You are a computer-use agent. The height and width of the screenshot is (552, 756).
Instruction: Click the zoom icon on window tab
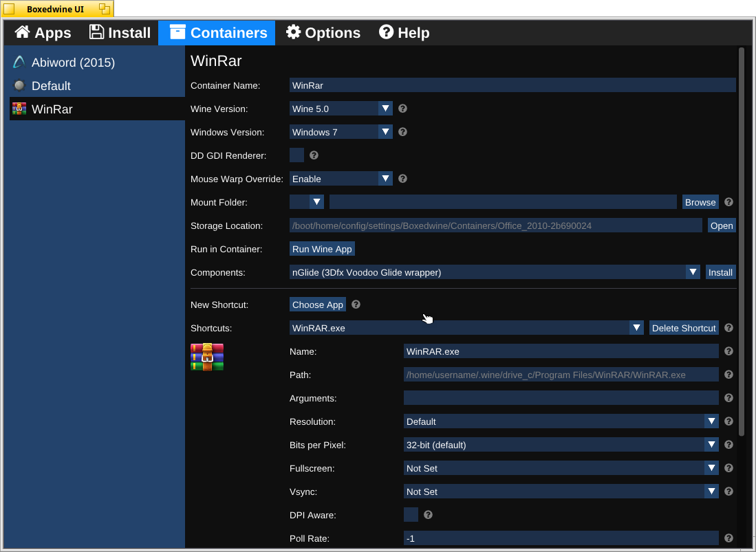pos(104,8)
